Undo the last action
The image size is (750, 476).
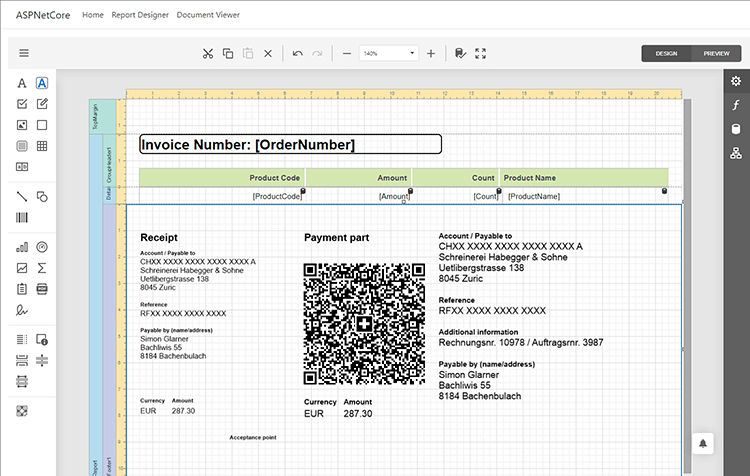click(x=298, y=53)
